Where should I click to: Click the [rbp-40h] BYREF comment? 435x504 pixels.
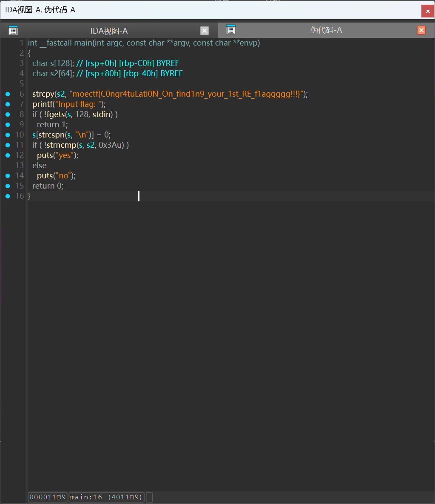[153, 74]
